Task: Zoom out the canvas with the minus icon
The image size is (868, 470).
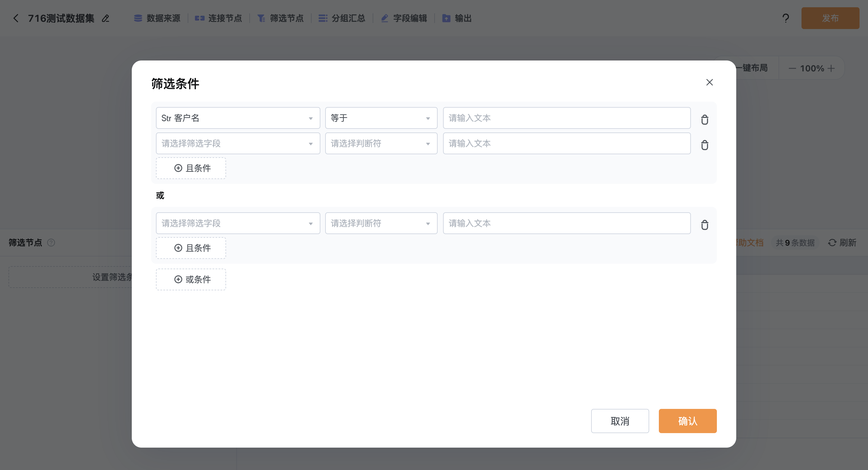Action: [x=792, y=68]
